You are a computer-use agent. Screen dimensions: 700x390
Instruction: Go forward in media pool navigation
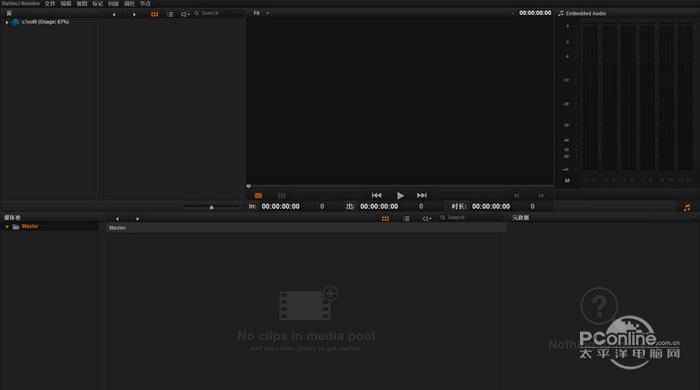coord(137,219)
